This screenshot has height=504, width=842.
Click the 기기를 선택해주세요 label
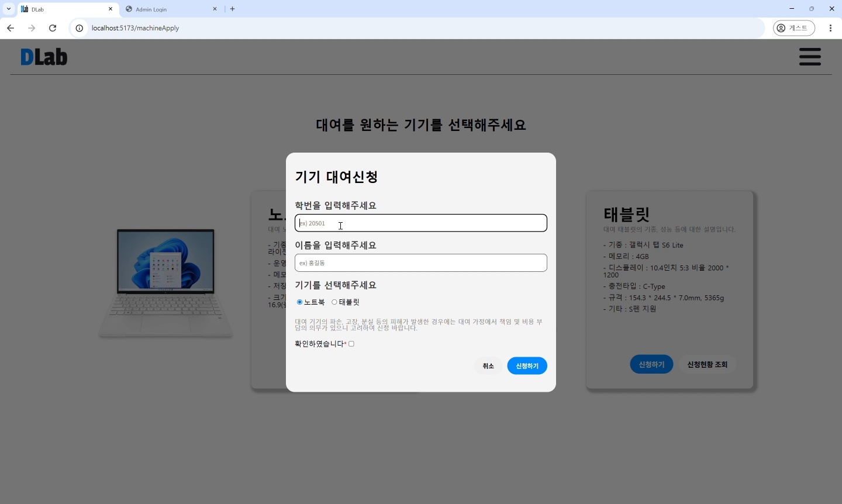pyautogui.click(x=336, y=285)
